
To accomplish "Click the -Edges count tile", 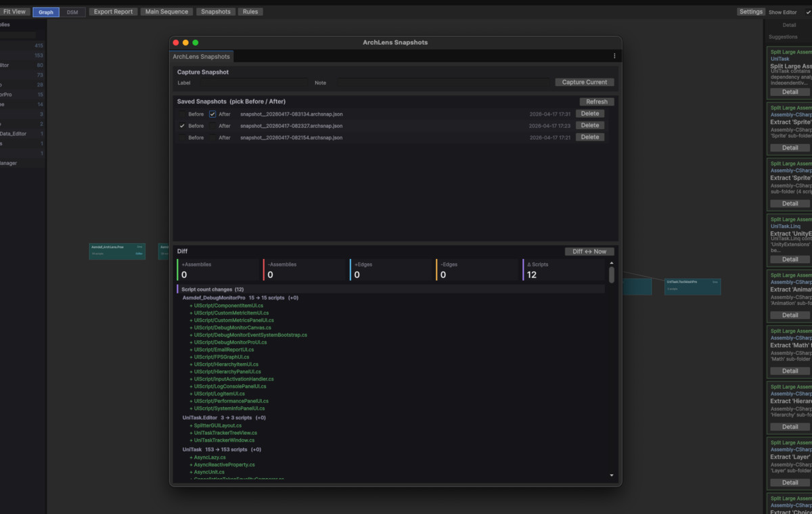I will (478, 270).
